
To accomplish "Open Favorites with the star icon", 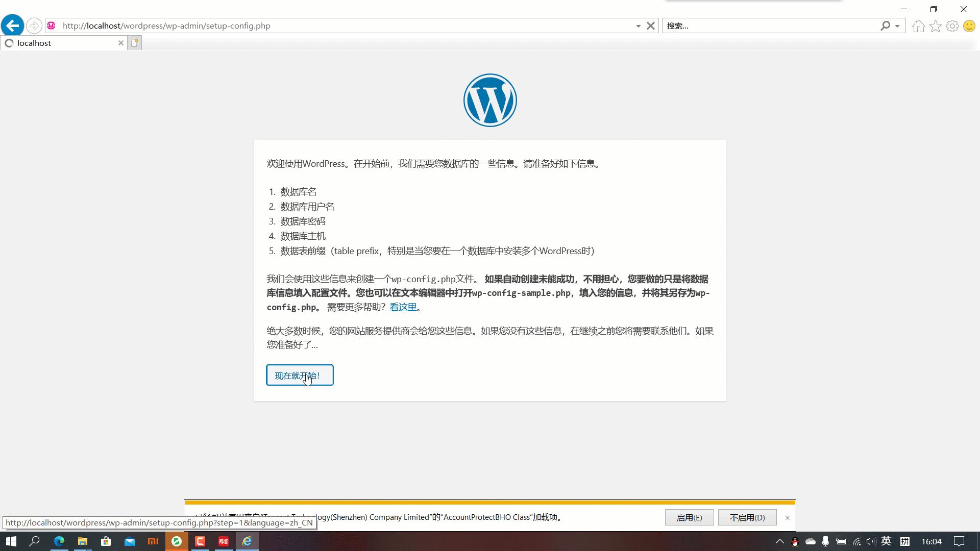I will pyautogui.click(x=936, y=26).
